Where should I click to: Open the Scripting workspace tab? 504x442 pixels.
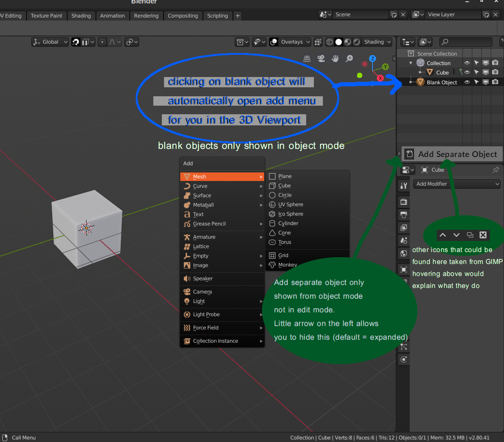(218, 16)
